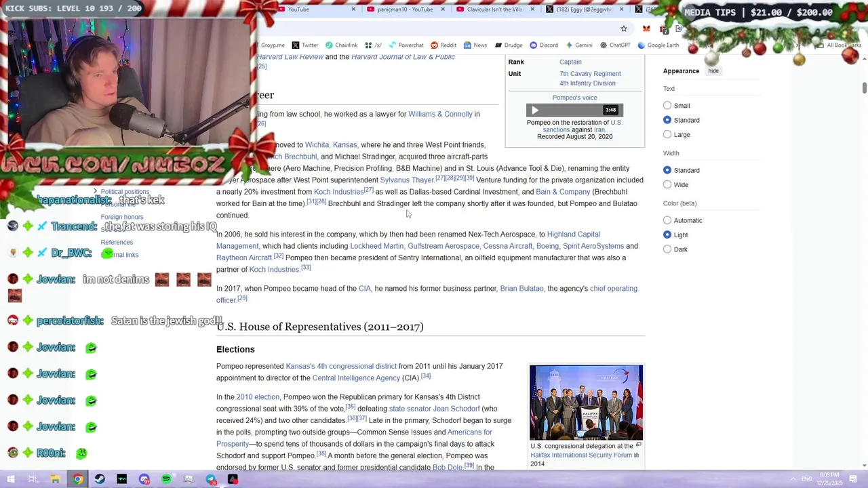Viewport: 868px width, 488px height.
Task: Open Steam from the taskbar
Action: (x=100, y=479)
